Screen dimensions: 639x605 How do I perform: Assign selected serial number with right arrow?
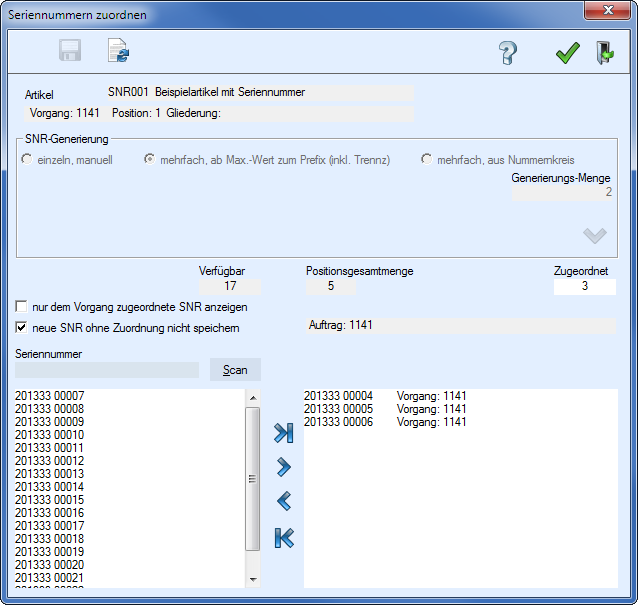click(283, 467)
